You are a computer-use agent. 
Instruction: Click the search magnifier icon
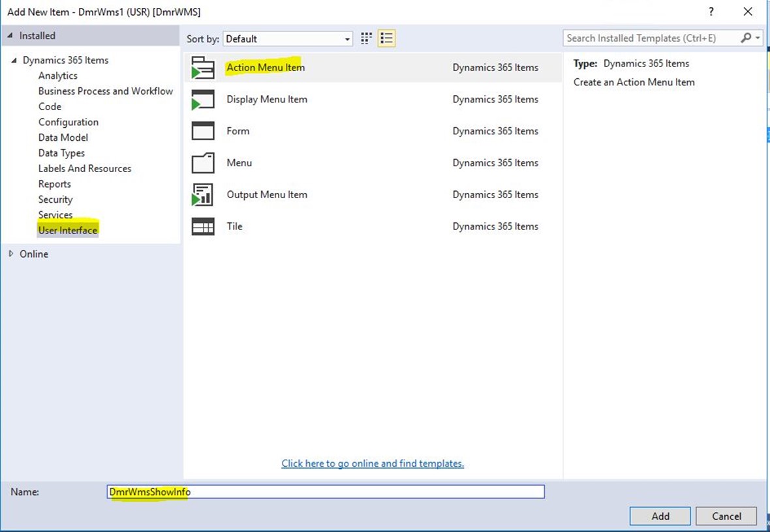746,38
